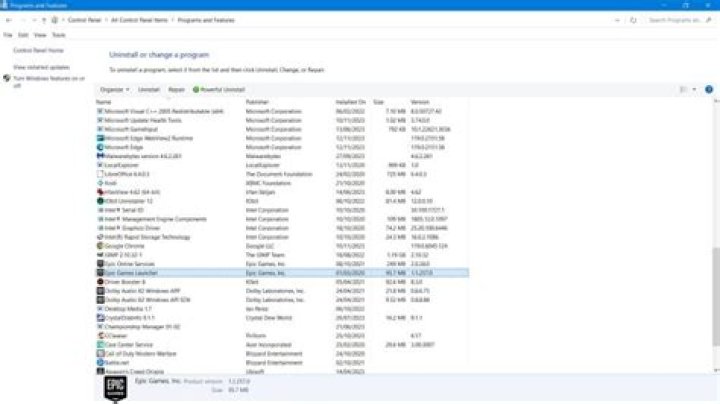Viewport: 720px width, 404px height.
Task: Open View installed updates link
Action: click(x=41, y=67)
